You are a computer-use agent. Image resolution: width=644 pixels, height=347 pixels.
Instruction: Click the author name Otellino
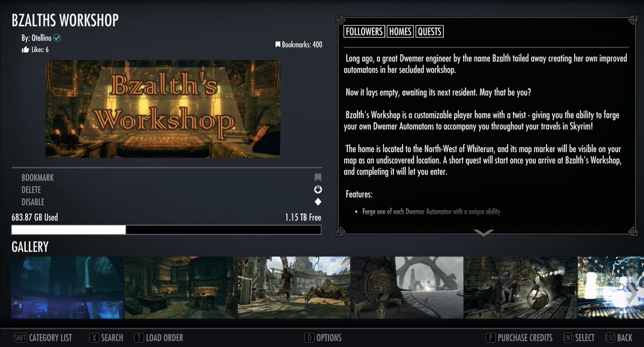coord(41,38)
